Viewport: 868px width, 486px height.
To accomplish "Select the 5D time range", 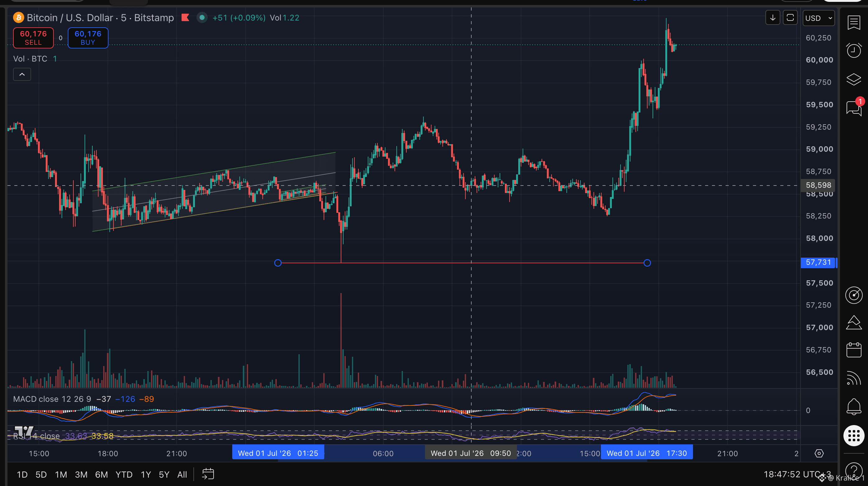I will [x=41, y=475].
